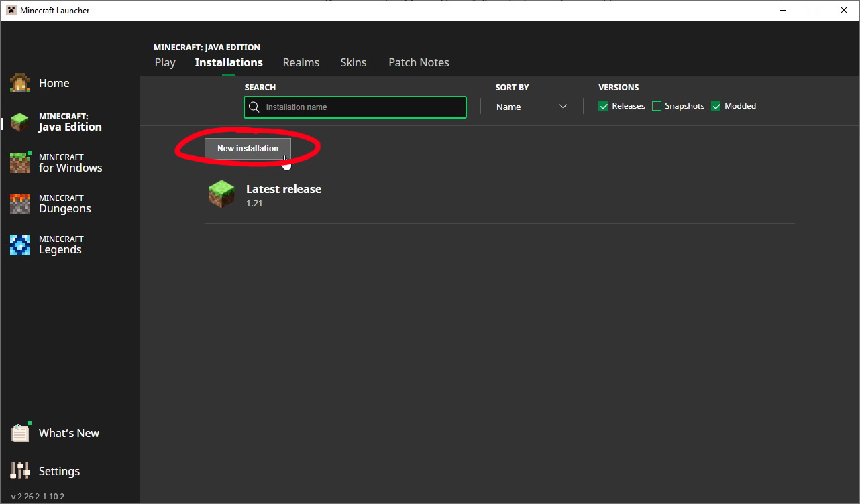Disable the Modded versions checkbox

pos(716,106)
